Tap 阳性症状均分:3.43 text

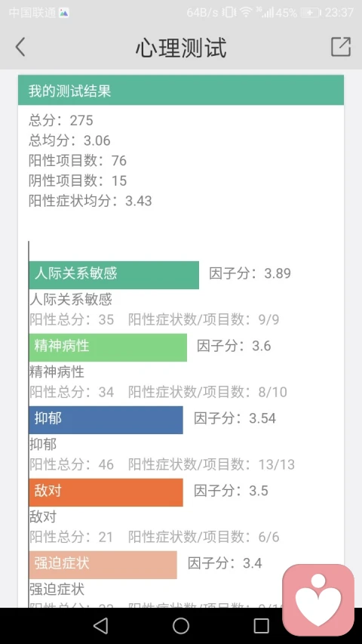pyautogui.click(x=90, y=201)
